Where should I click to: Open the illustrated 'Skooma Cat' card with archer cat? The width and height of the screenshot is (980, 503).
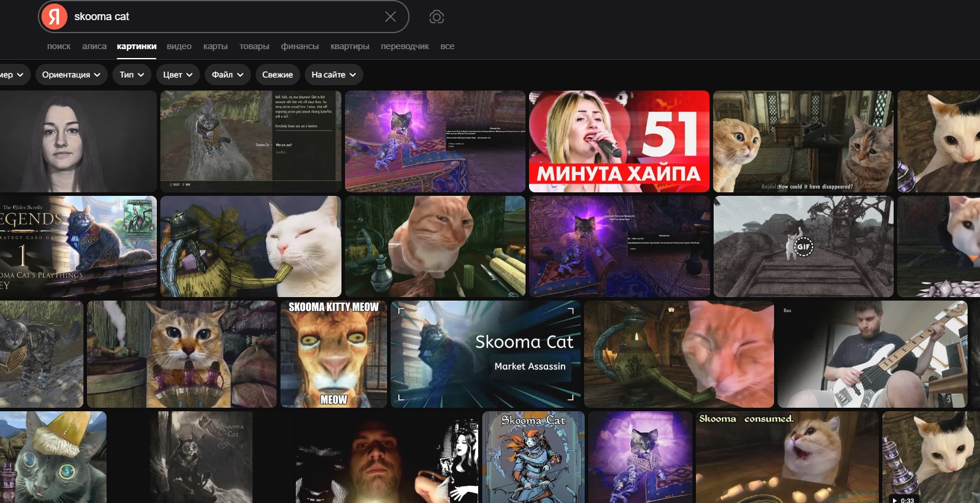tap(533, 457)
